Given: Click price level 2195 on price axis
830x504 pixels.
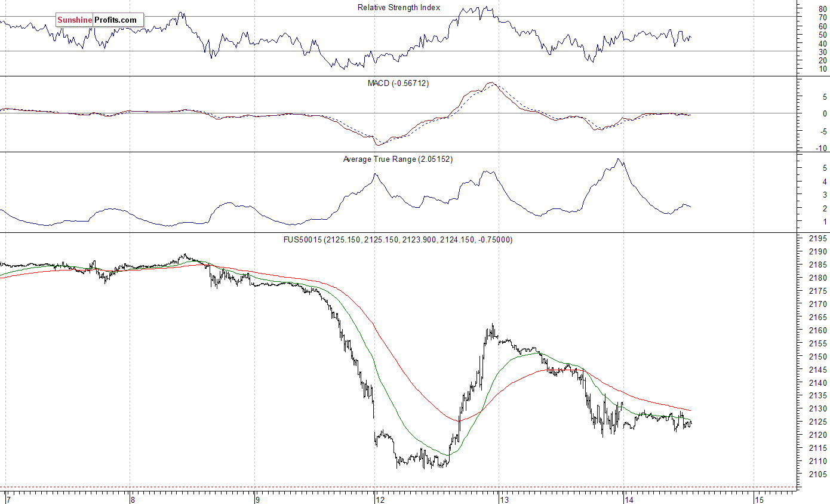Looking at the screenshot, I should pos(818,239).
